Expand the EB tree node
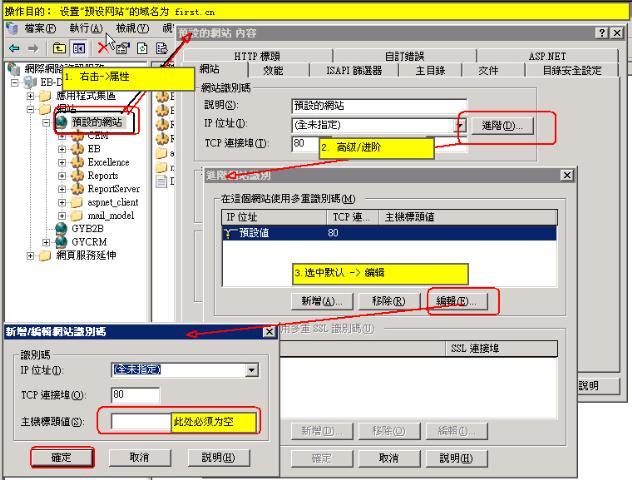 [62, 149]
